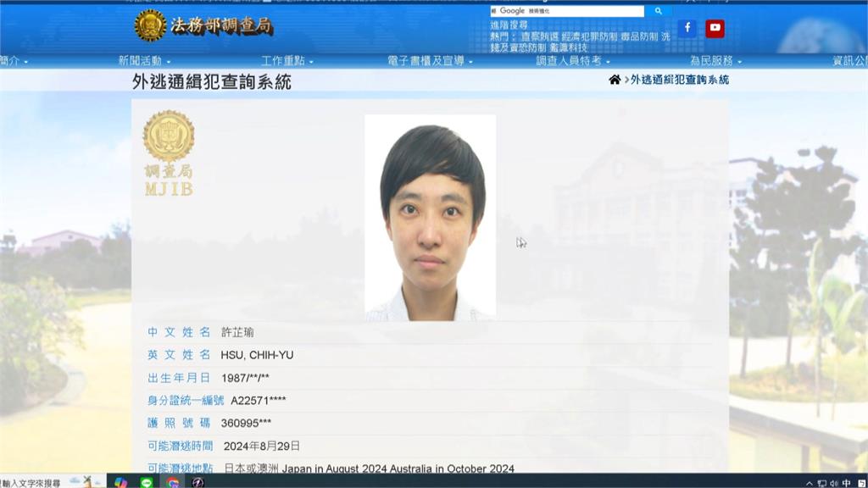868x488 pixels.
Task: Click the Copilot icon in the taskbar
Action: click(120, 482)
